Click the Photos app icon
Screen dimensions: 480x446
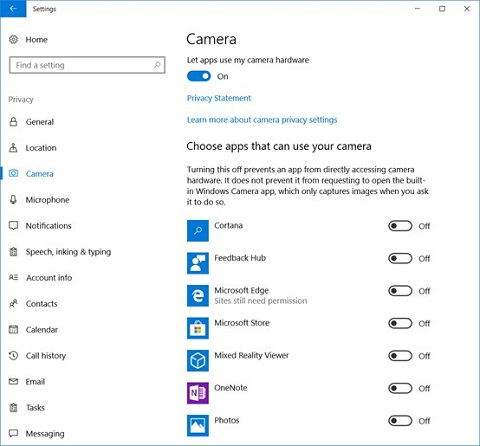point(198,425)
